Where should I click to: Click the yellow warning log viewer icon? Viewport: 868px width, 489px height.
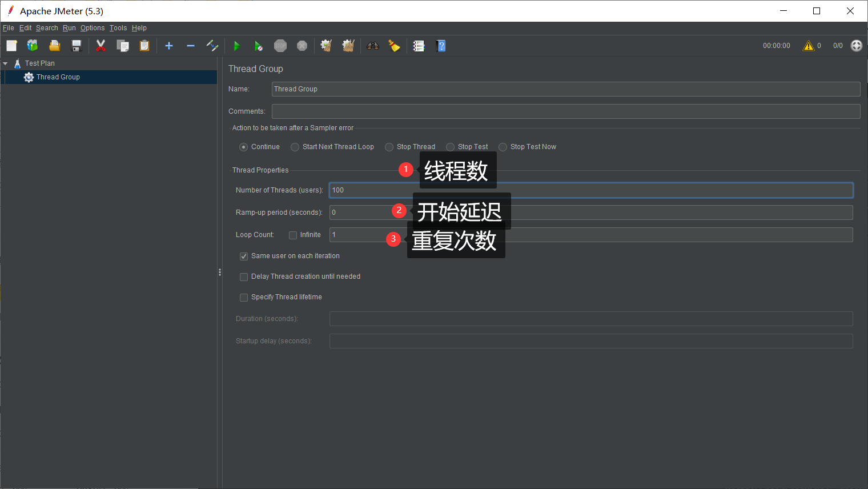coord(809,46)
